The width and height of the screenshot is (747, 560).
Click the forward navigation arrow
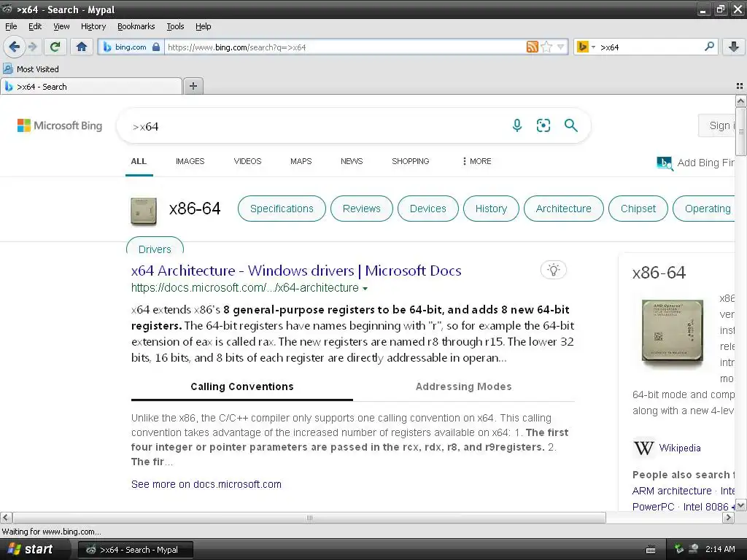click(x=33, y=47)
